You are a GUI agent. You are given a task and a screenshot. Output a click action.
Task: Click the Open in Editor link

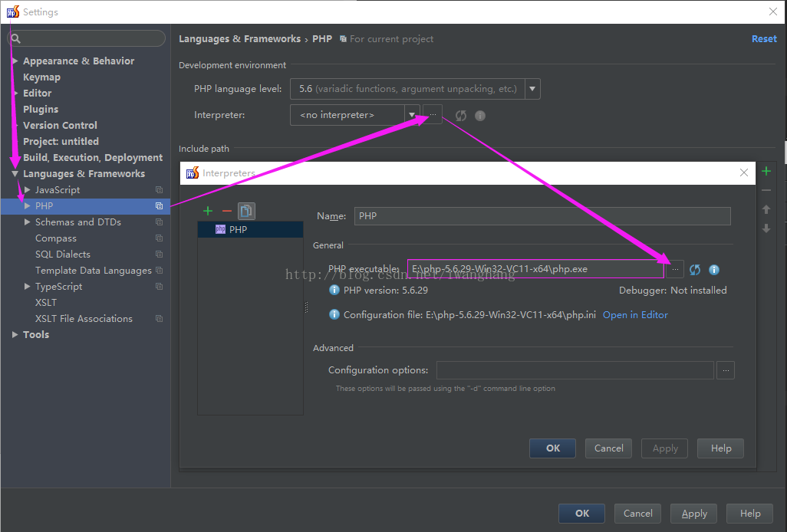[635, 315]
